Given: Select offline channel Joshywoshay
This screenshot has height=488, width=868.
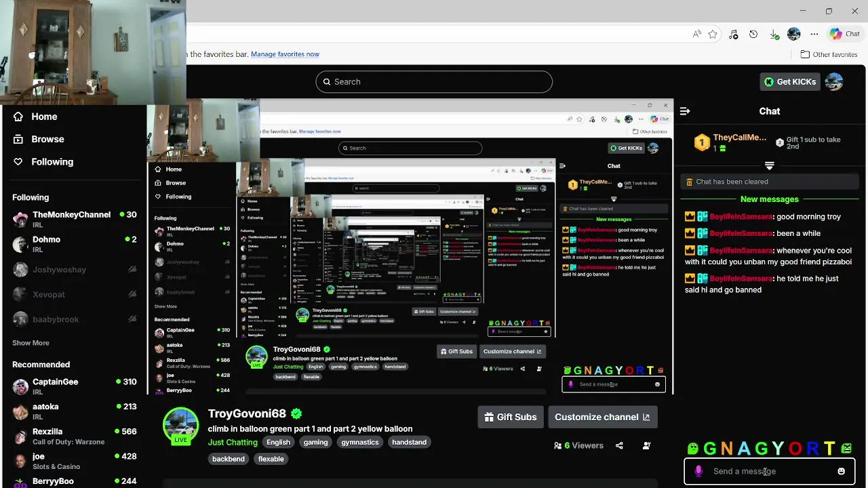Looking at the screenshot, I should [x=75, y=270].
